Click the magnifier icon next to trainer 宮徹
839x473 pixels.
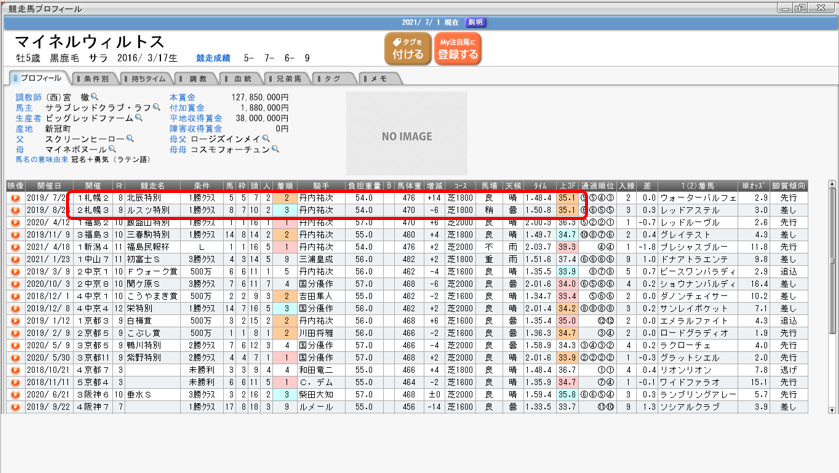coord(96,97)
